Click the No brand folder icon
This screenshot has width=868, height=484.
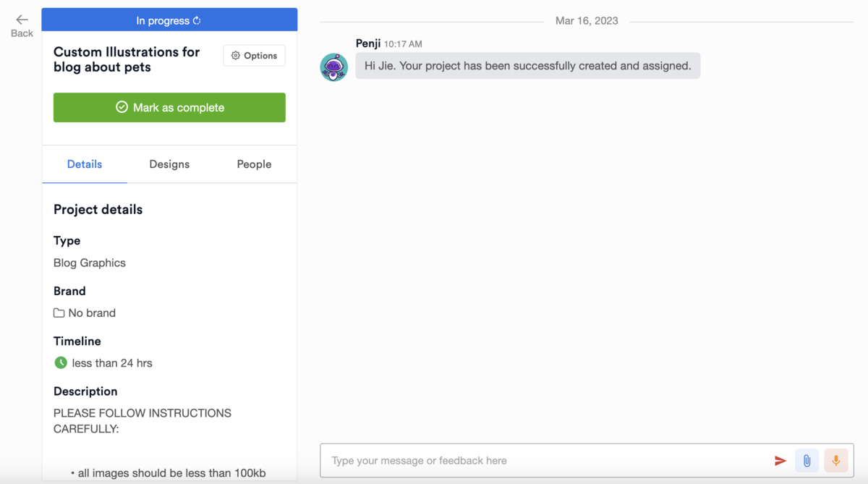click(59, 313)
